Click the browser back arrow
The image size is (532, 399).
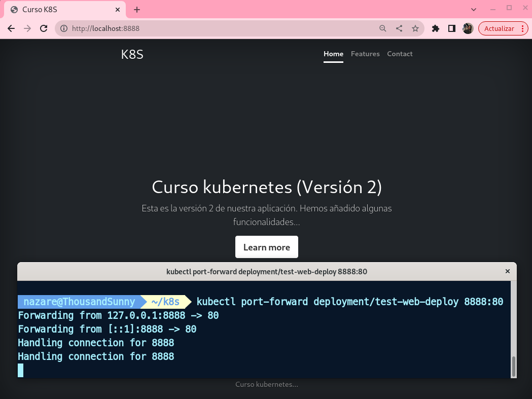click(x=11, y=29)
